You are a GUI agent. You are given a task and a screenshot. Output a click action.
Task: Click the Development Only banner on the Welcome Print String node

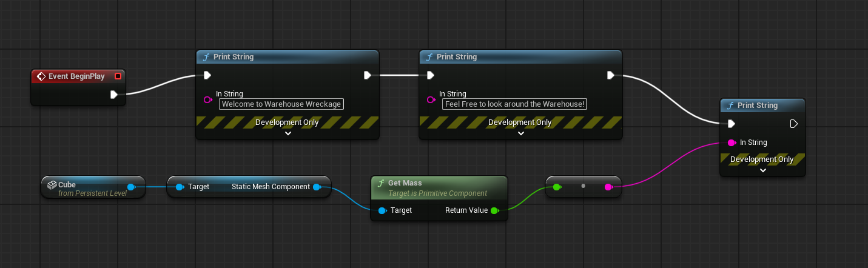coord(288,122)
